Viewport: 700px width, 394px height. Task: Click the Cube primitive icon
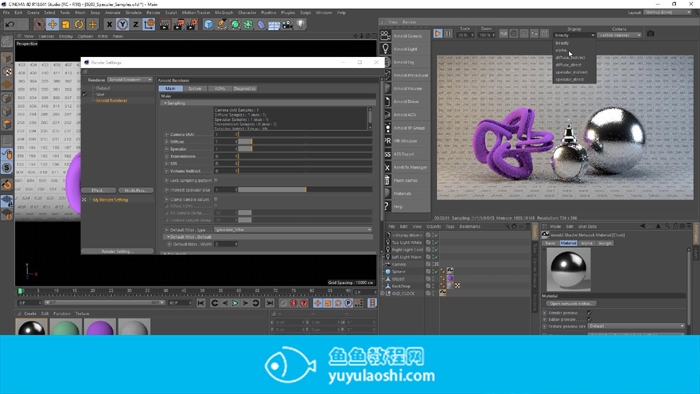coord(208,24)
